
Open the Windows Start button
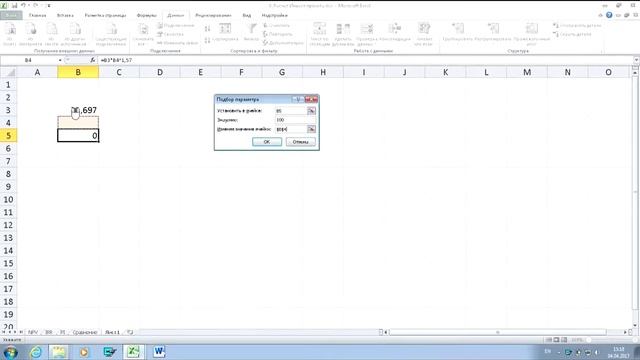pyautogui.click(x=10, y=352)
